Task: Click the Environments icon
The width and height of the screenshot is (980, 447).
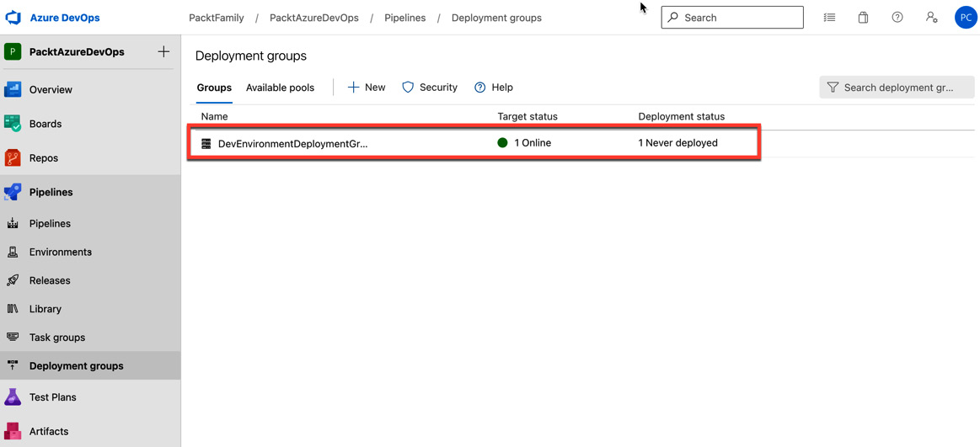Action: pyautogui.click(x=13, y=253)
